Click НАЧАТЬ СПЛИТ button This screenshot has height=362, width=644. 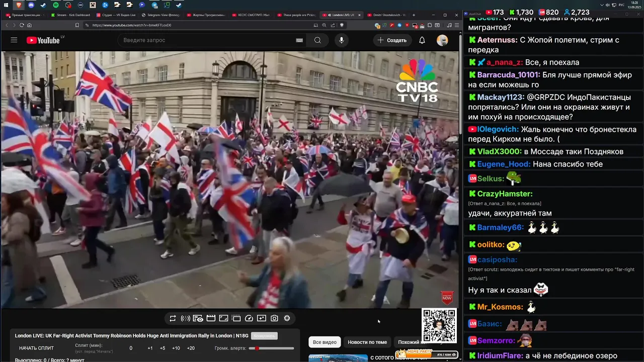pyautogui.click(x=36, y=348)
